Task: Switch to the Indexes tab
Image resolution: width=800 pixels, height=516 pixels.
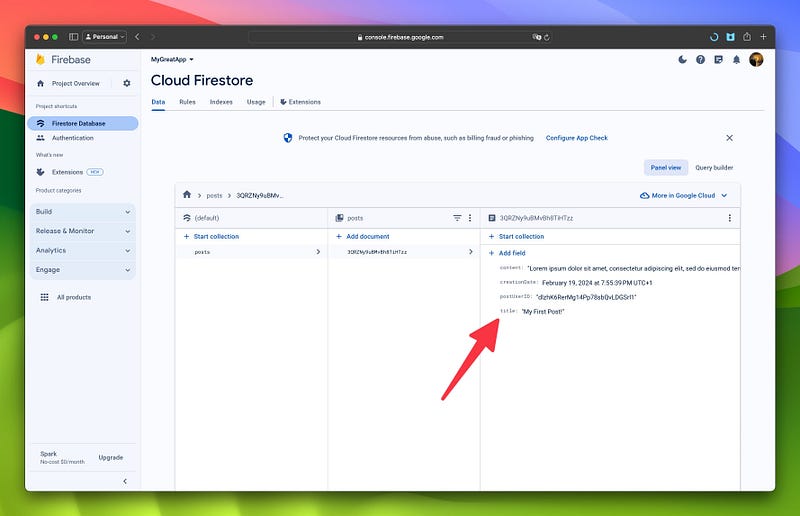Action: click(x=221, y=102)
